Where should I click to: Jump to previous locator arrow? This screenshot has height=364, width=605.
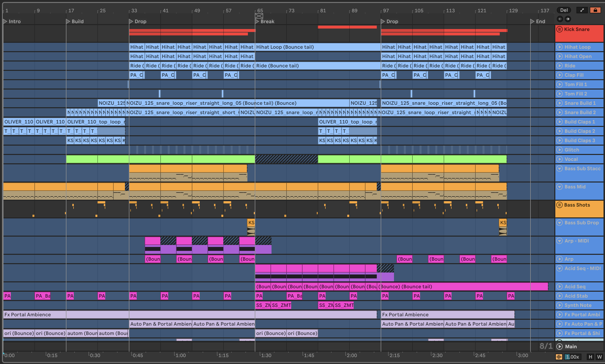tap(560, 19)
